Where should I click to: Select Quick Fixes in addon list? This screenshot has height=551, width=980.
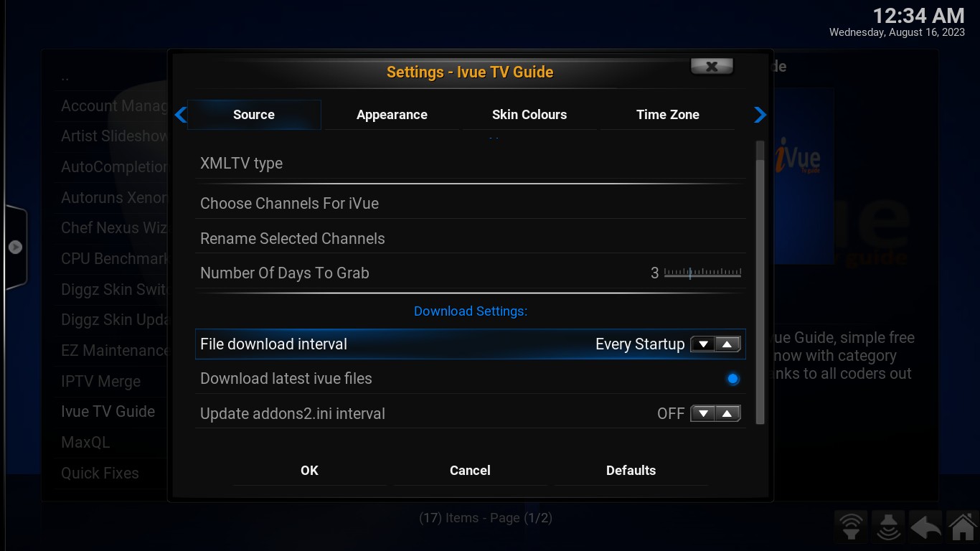100,474
